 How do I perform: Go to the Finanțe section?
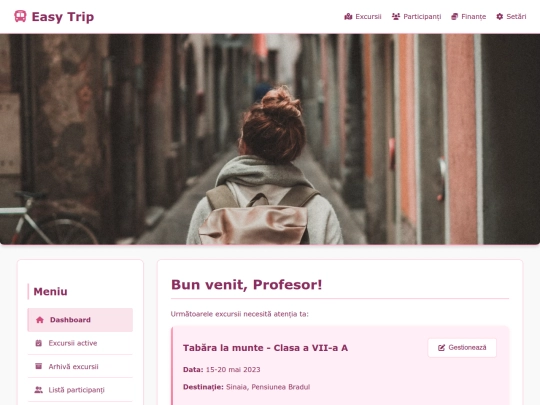(469, 17)
